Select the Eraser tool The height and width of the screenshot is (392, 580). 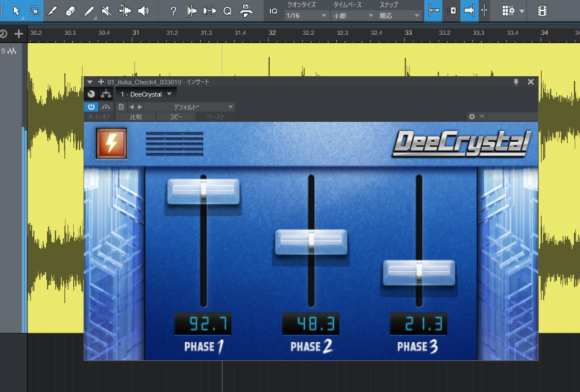[x=71, y=11]
